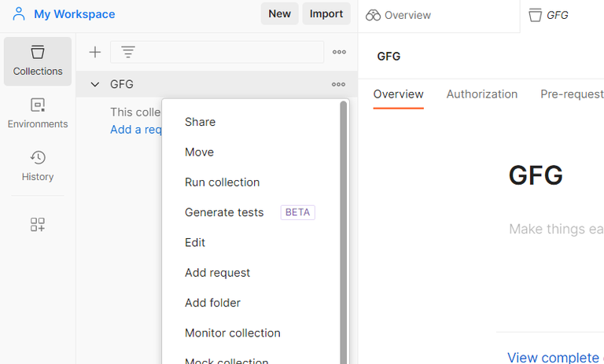This screenshot has height=364, width=604.
Task: Open the sidebar header three-dots options
Action: click(339, 52)
